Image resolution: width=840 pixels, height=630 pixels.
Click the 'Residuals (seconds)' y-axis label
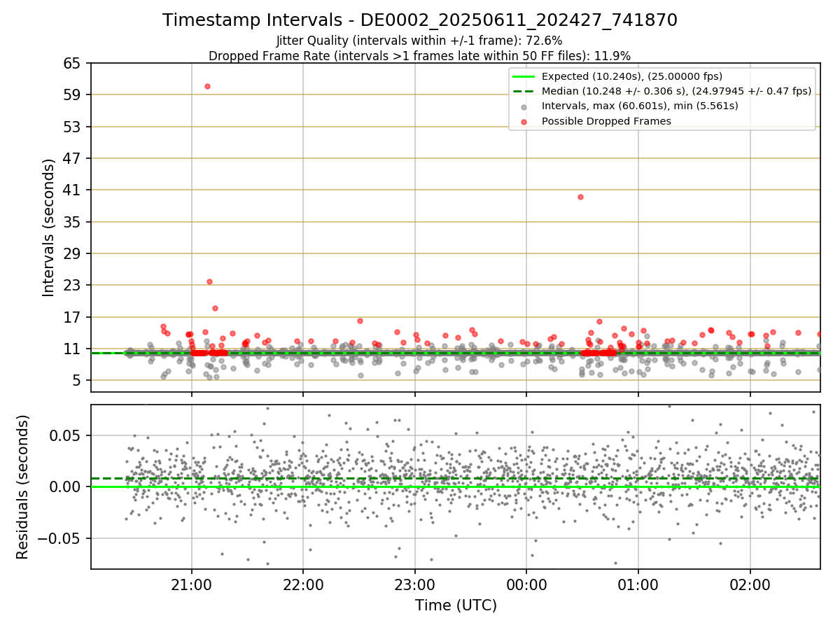[x=22, y=486]
